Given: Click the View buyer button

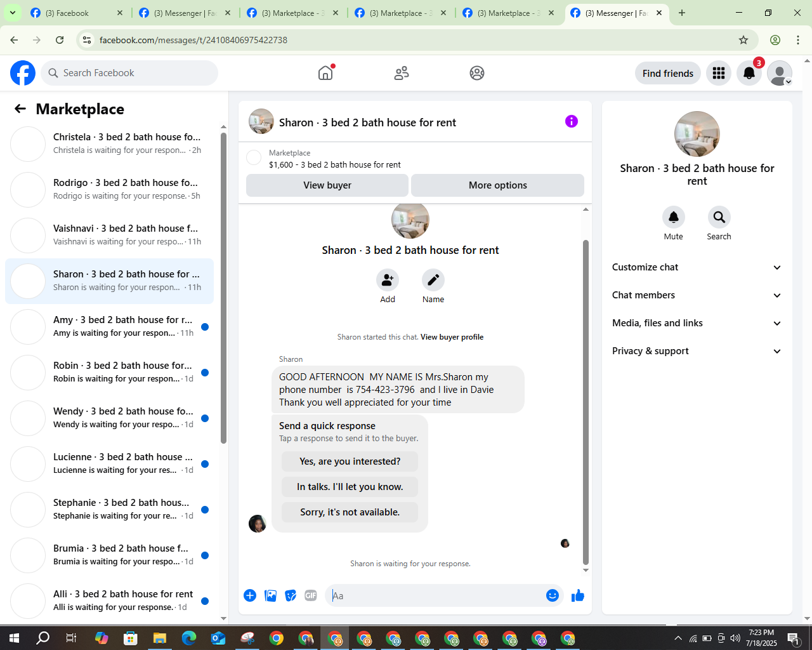Looking at the screenshot, I should pyautogui.click(x=327, y=185).
